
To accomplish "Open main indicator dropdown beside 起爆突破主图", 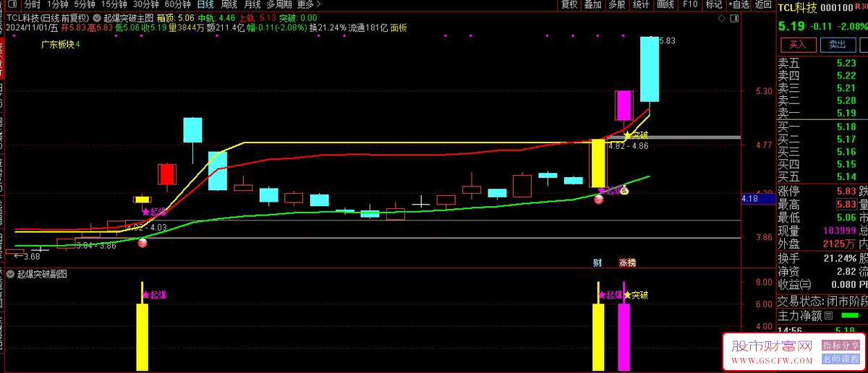I will point(98,17).
